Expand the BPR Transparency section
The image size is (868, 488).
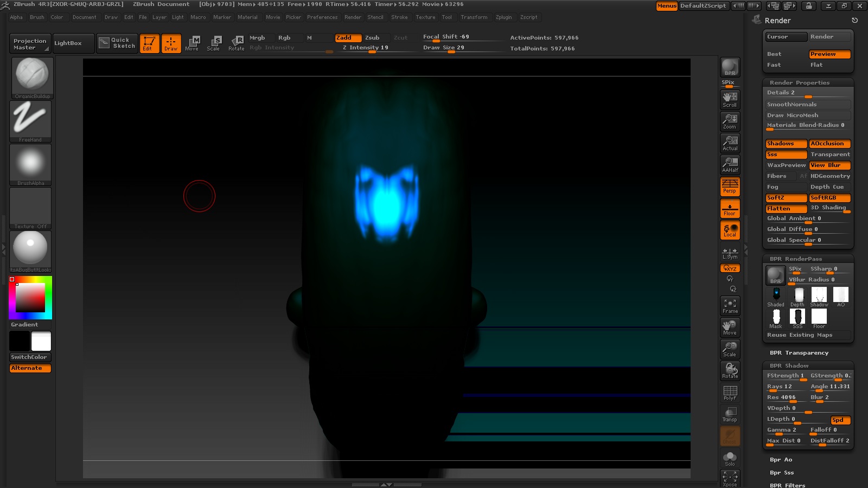799,353
